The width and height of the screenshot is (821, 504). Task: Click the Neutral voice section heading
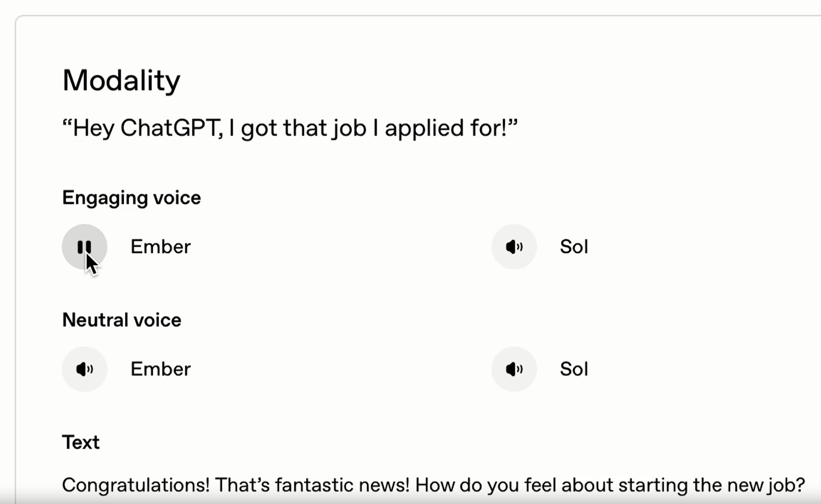tap(122, 320)
